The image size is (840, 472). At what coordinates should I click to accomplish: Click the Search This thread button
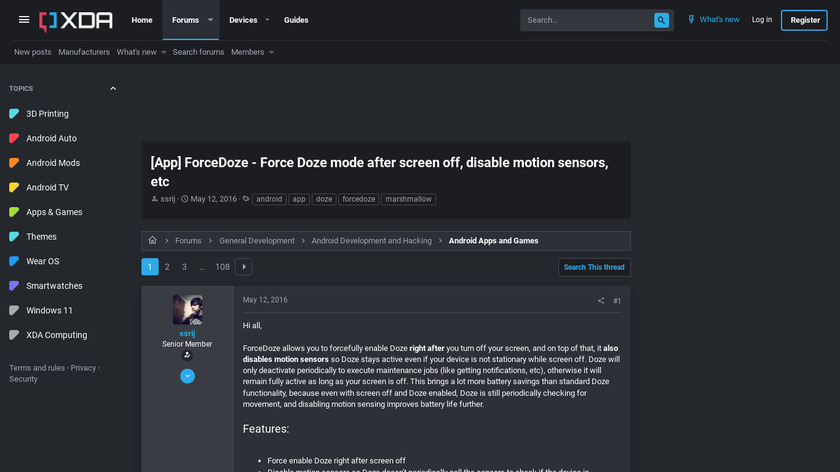594,267
